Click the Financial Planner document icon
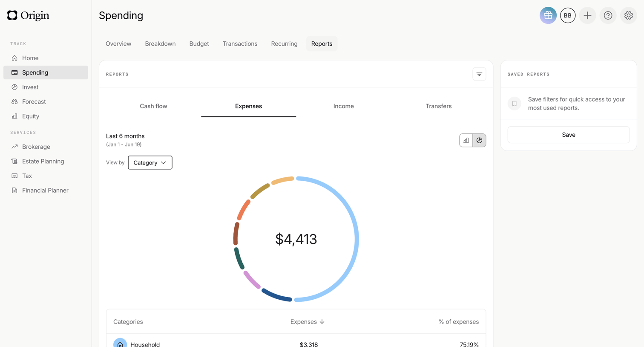 click(14, 190)
